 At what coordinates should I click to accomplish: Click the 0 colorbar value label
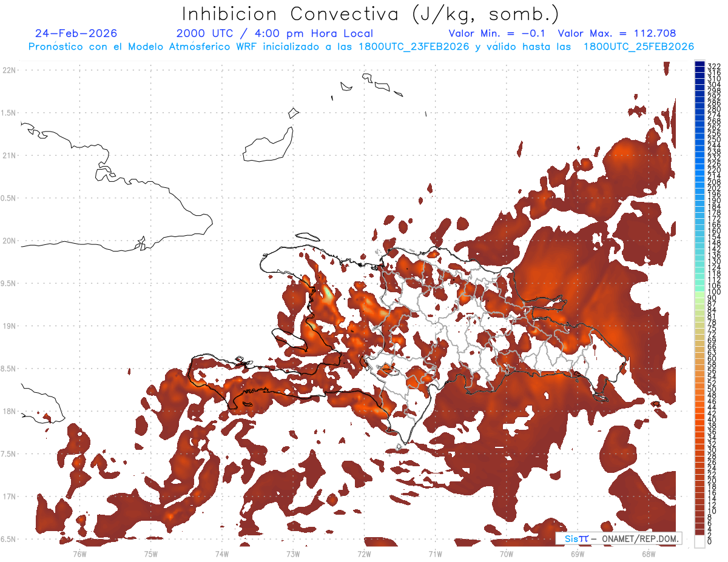(x=710, y=541)
